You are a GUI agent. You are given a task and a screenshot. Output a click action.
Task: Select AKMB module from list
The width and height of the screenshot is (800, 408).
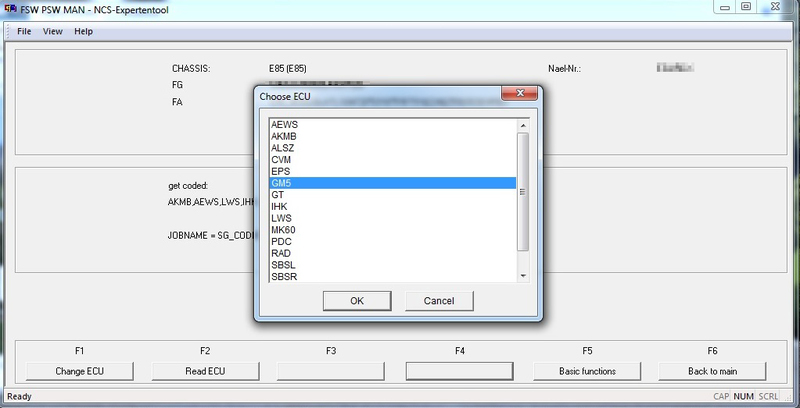pos(285,136)
